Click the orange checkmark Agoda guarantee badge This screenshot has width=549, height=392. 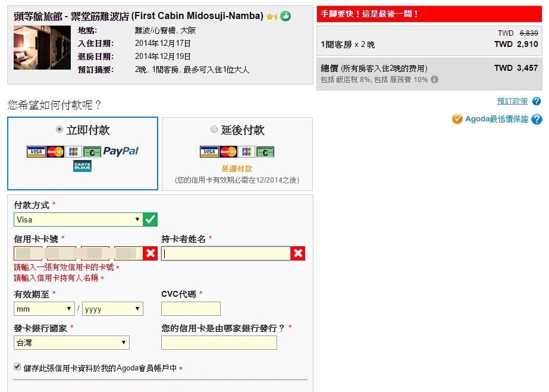(x=457, y=119)
